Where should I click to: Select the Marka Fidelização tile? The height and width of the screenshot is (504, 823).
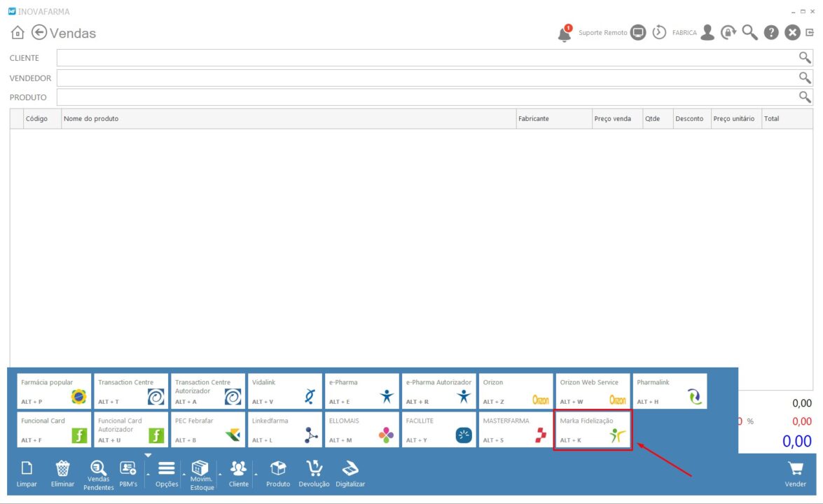(x=593, y=430)
